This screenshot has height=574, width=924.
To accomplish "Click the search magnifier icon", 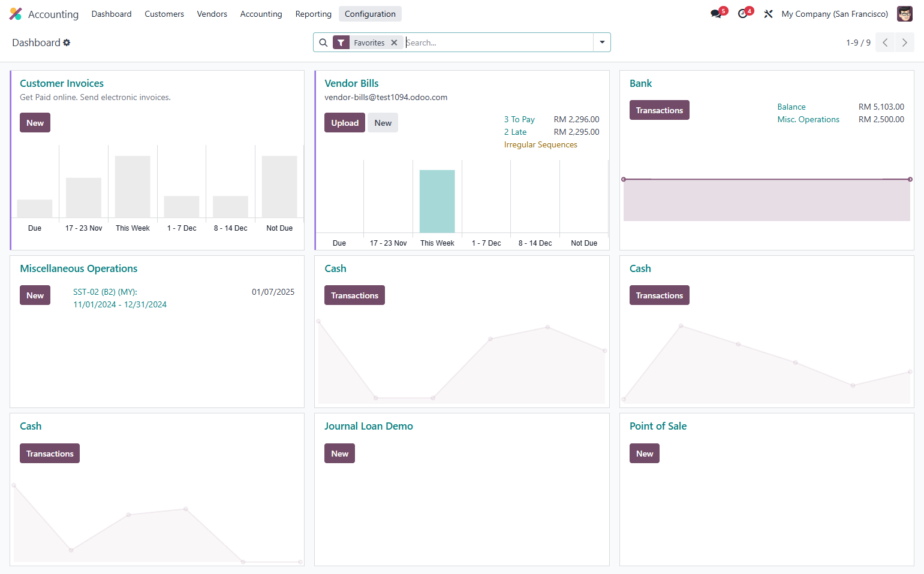I will point(323,43).
